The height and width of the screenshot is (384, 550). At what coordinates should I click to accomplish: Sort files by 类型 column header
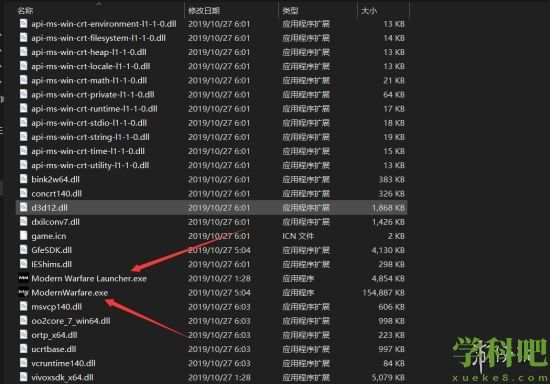click(x=290, y=11)
